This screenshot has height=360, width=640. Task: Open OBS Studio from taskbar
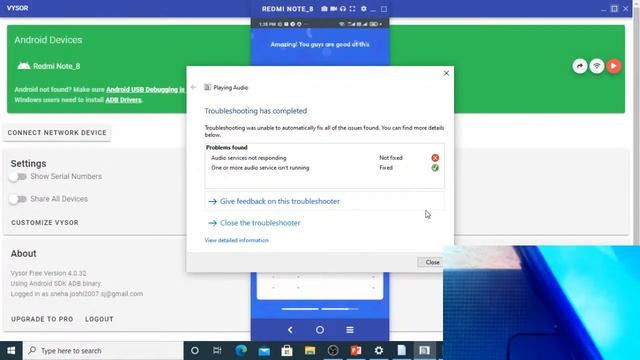333,351
